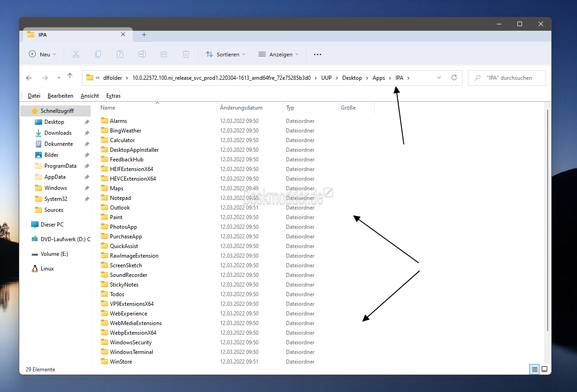Click the vertical scrollbar of file list
The height and width of the screenshot is (392, 577).
548,220
